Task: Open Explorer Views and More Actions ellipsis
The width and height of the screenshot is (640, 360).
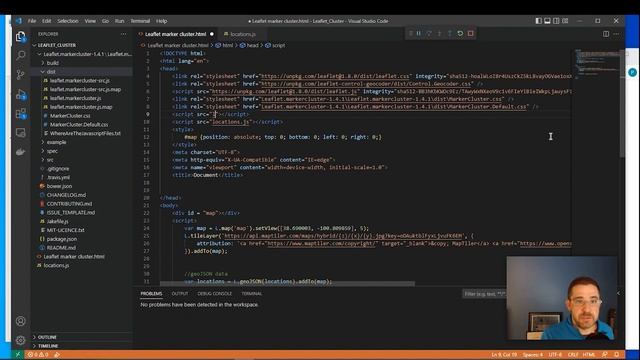Action: click(x=124, y=34)
